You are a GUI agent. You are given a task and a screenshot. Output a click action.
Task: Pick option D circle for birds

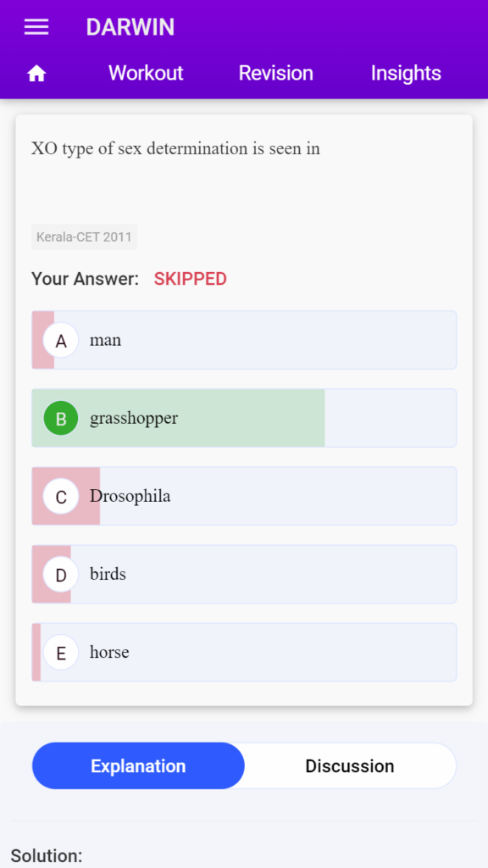[x=61, y=575]
